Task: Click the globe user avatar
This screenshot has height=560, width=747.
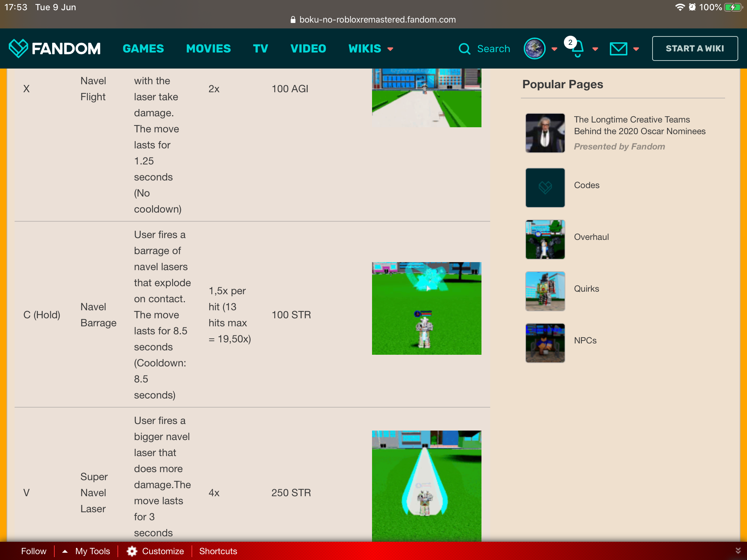Action: [534, 48]
